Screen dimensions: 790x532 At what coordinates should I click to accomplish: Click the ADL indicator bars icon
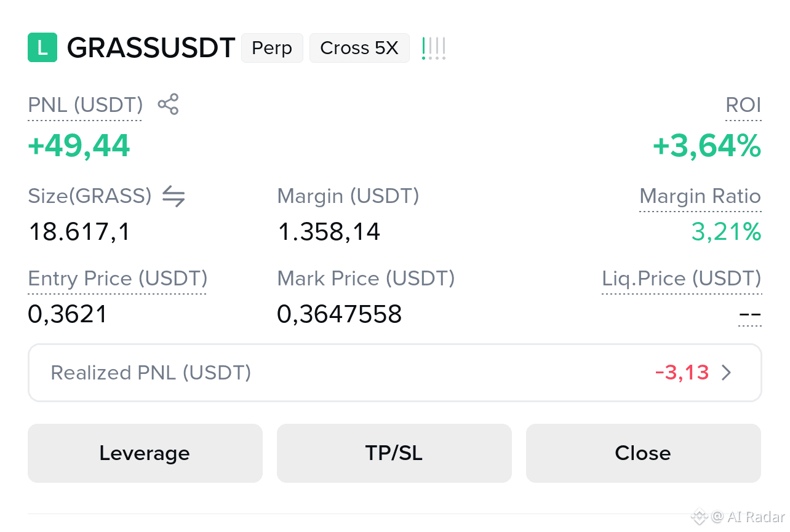click(434, 48)
